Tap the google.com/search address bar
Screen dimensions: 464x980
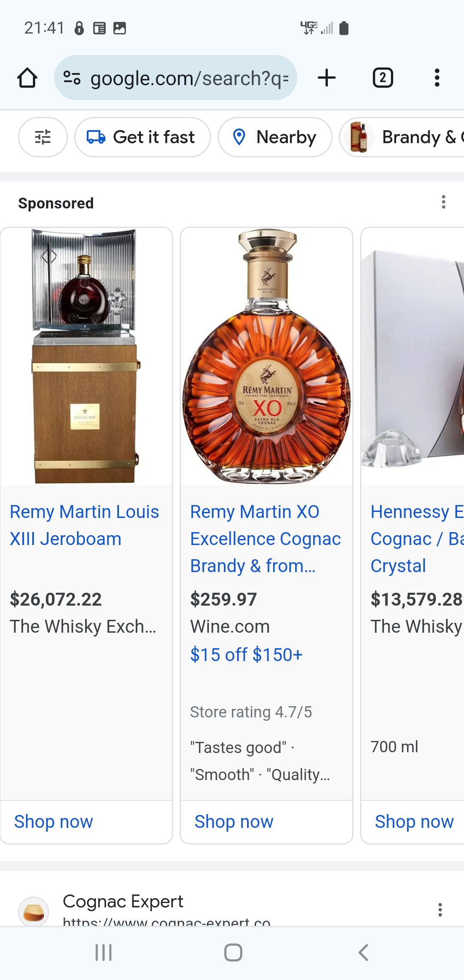click(176, 78)
